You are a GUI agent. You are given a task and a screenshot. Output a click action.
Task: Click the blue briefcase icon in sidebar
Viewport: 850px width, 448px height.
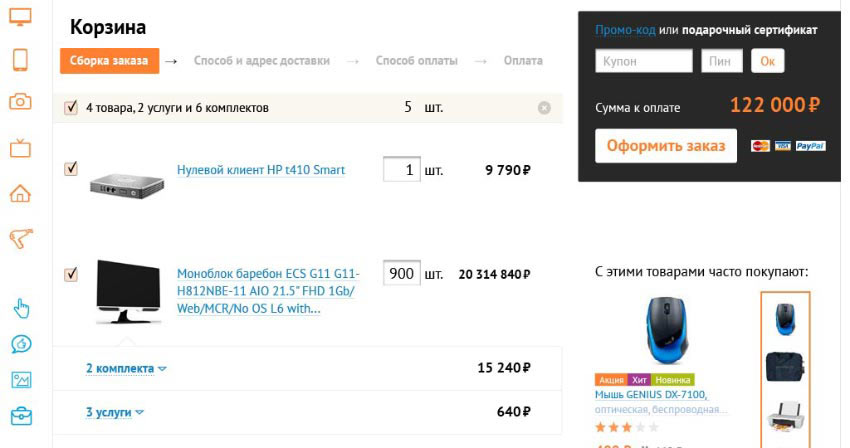pyautogui.click(x=20, y=415)
